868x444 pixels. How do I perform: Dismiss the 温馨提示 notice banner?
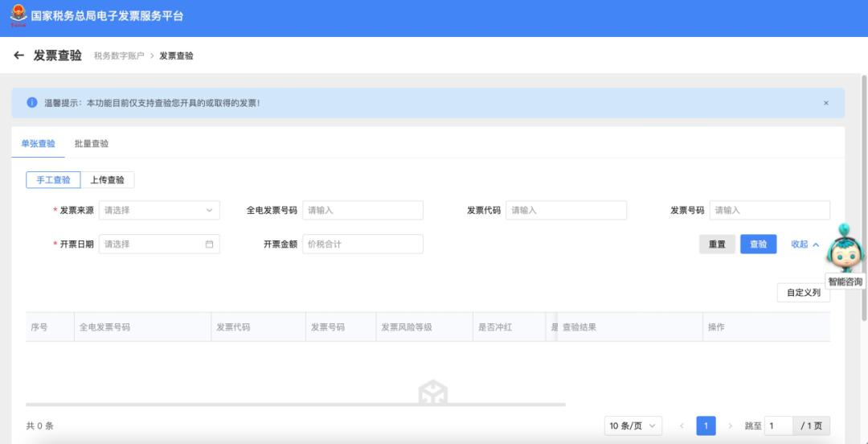[x=825, y=103]
